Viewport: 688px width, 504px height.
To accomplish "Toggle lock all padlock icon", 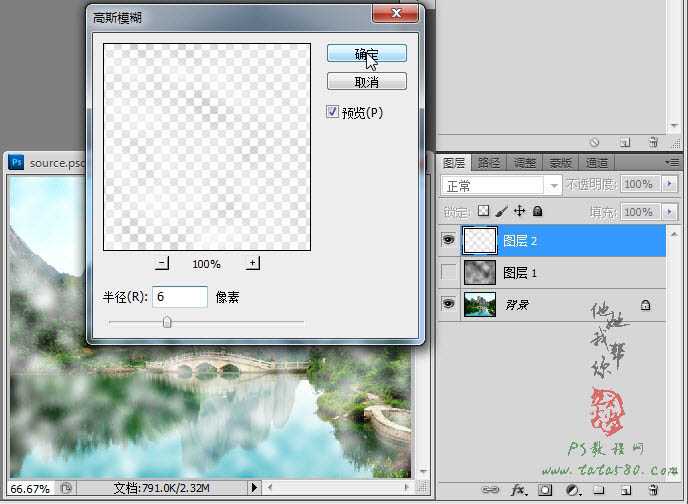I will pyautogui.click(x=538, y=211).
